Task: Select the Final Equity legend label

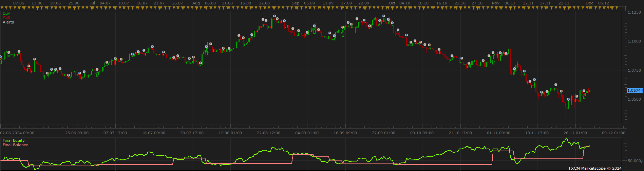Action: (14, 140)
